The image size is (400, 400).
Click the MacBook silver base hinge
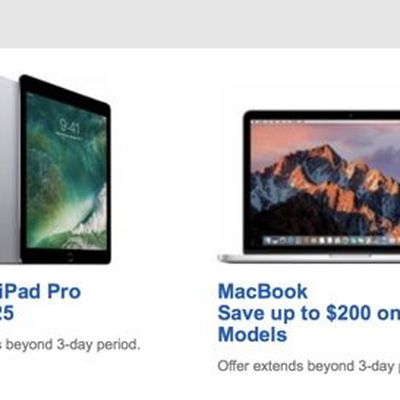click(x=309, y=258)
